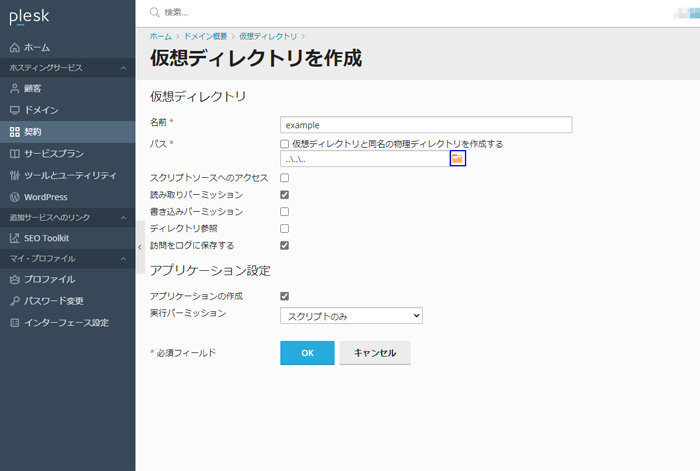
Task: Click the パスワード変更 key icon
Action: [x=15, y=301]
